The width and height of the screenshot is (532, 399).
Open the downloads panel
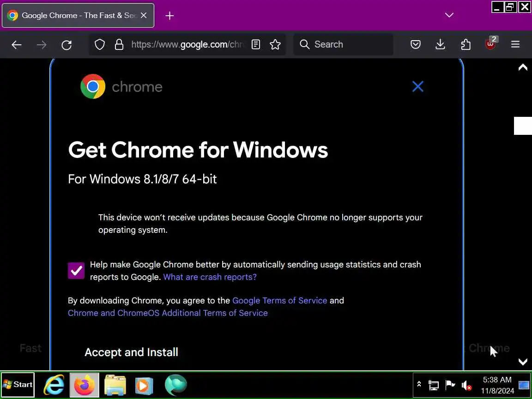[441, 44]
